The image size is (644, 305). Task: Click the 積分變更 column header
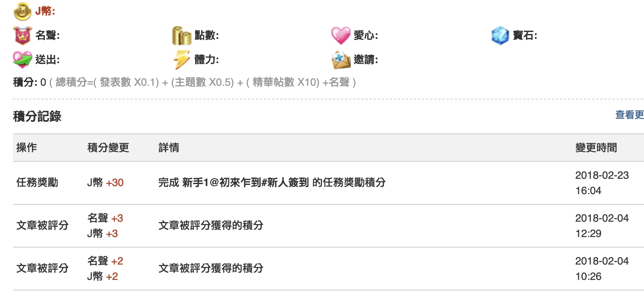[x=108, y=148]
